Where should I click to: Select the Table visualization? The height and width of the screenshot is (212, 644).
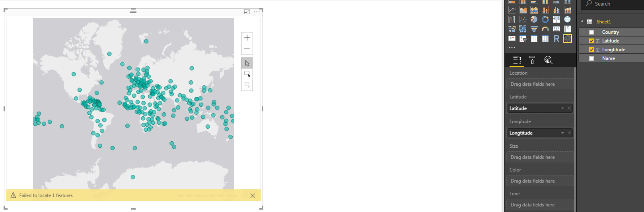click(534, 39)
